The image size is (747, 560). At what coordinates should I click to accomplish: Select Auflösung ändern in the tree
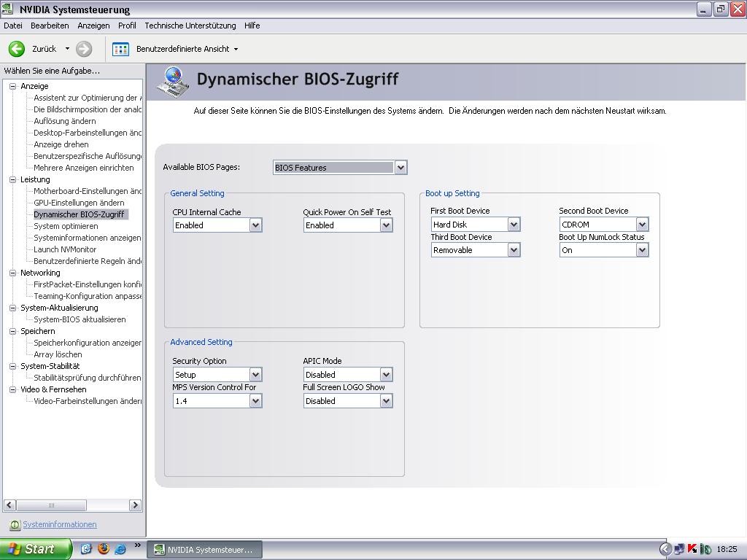point(65,121)
